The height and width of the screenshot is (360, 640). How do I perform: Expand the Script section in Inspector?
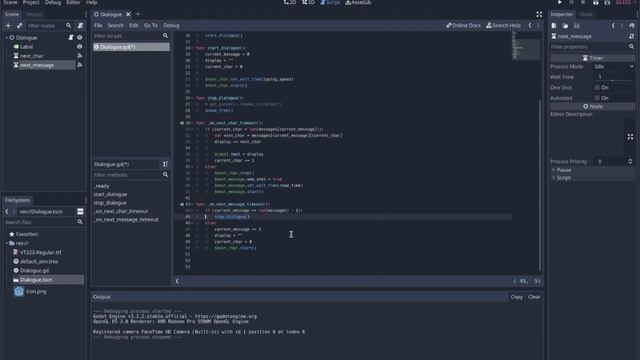point(553,178)
